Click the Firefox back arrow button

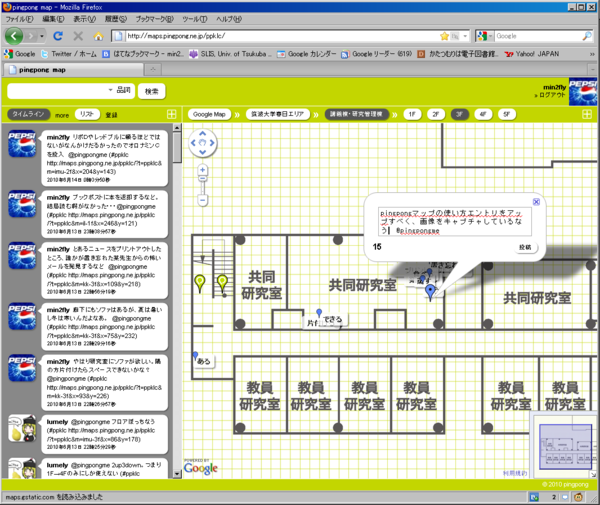pos(13,36)
